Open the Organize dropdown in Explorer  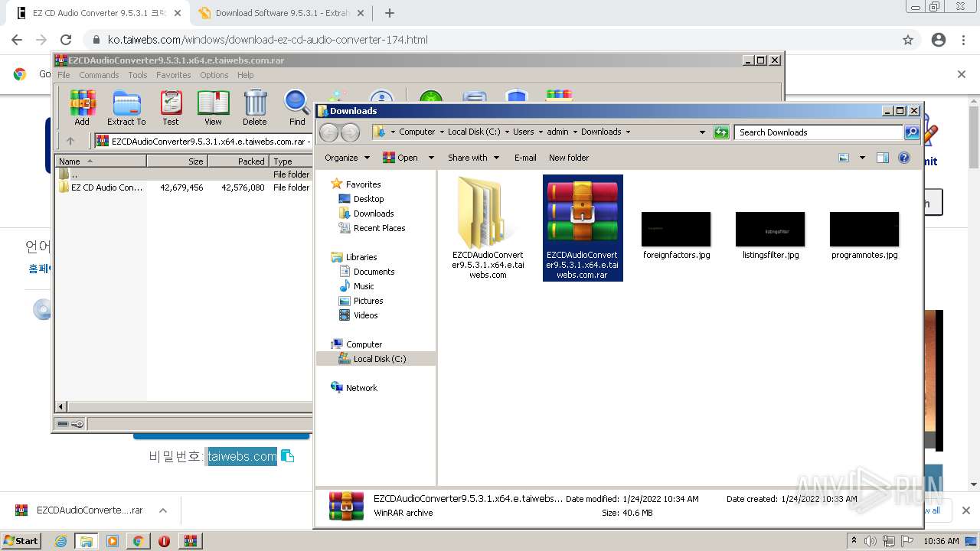click(347, 158)
